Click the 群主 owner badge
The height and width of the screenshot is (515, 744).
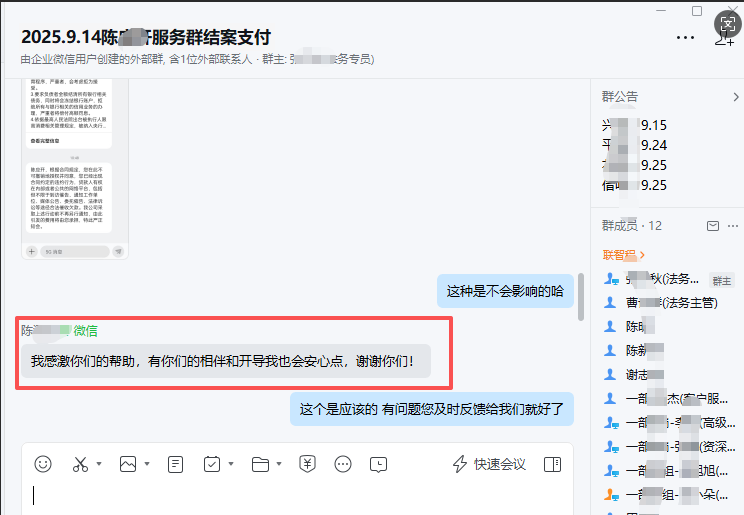[x=721, y=281]
